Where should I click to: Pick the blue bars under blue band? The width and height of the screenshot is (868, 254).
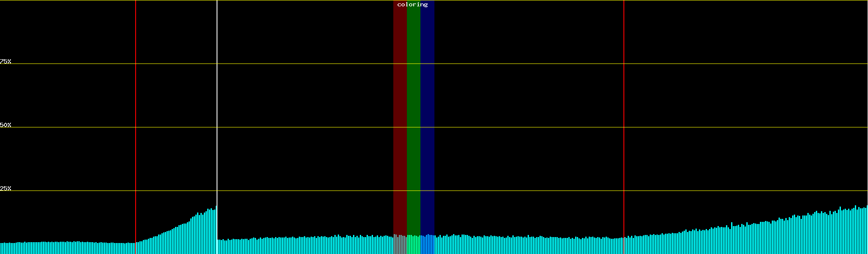(x=427, y=245)
